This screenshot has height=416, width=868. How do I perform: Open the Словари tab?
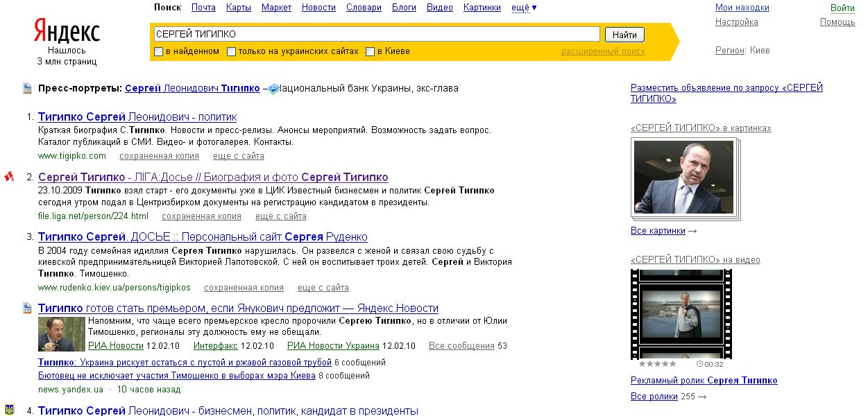(364, 8)
